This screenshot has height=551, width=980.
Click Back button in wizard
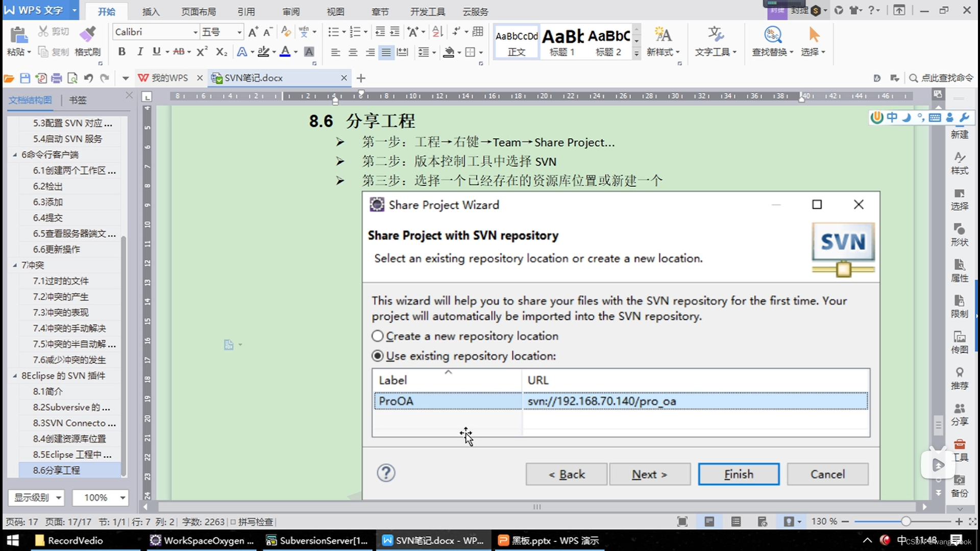[567, 474]
